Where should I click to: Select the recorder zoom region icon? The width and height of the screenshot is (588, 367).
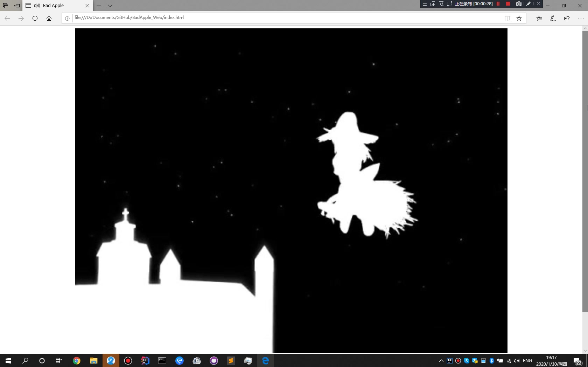tap(441, 4)
